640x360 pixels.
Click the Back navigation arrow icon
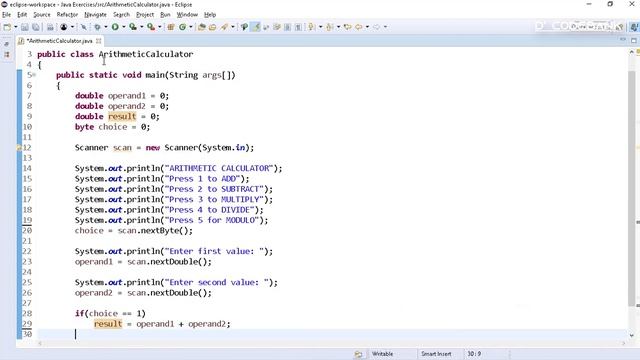coord(359,27)
